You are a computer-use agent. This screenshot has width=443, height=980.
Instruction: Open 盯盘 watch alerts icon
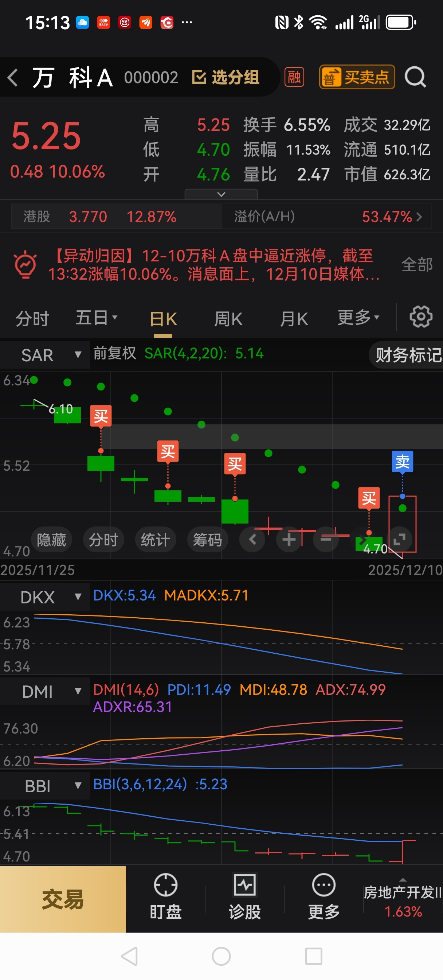pyautogui.click(x=165, y=896)
